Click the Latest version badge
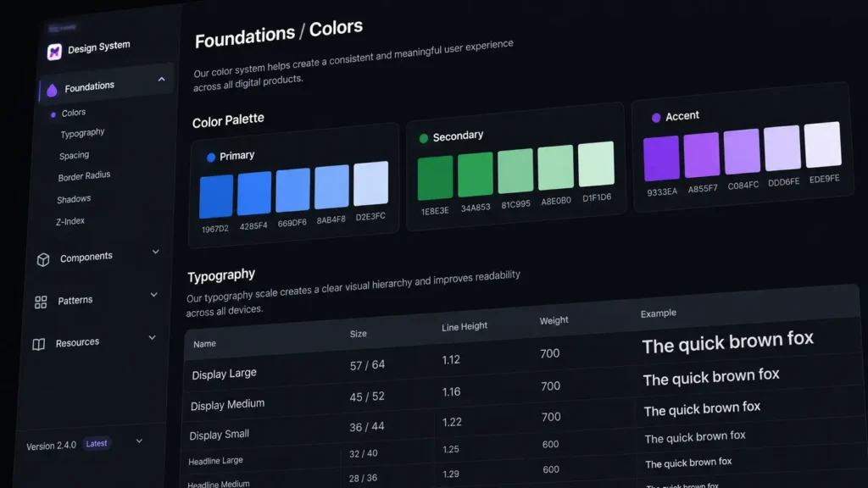This screenshot has width=868, height=488. (97, 443)
